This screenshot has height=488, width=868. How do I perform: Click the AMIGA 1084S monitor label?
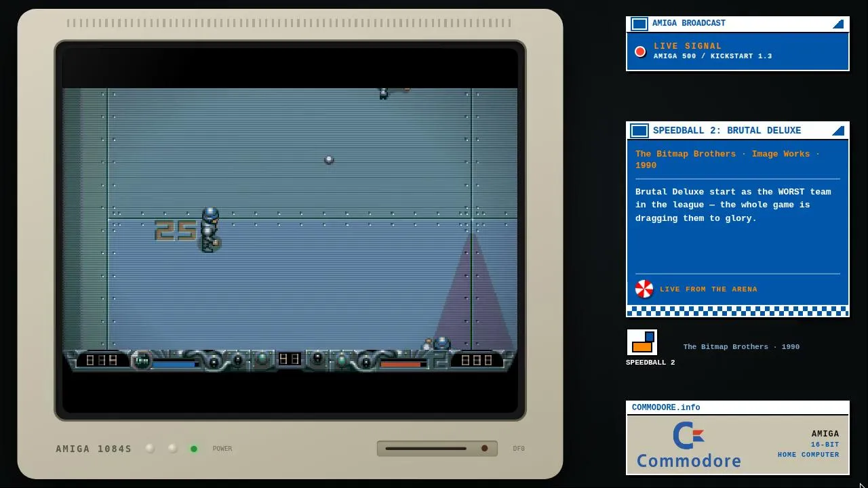tap(94, 449)
